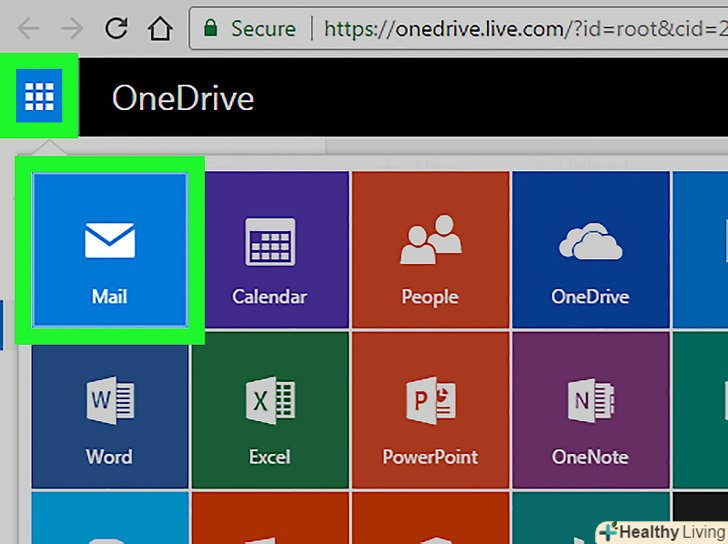Go to the browser home page
The image size is (728, 544).
pyautogui.click(x=160, y=28)
